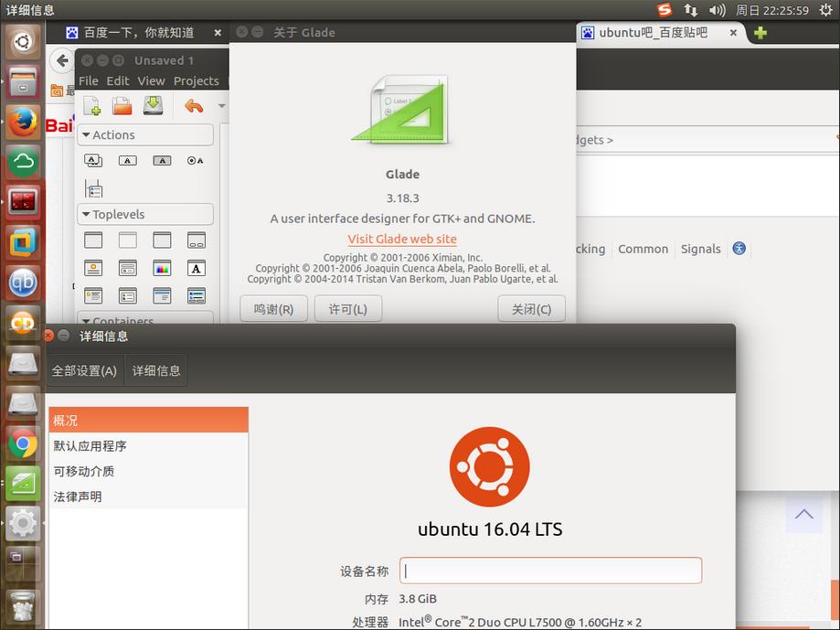Open the View menu in Glade

151,80
